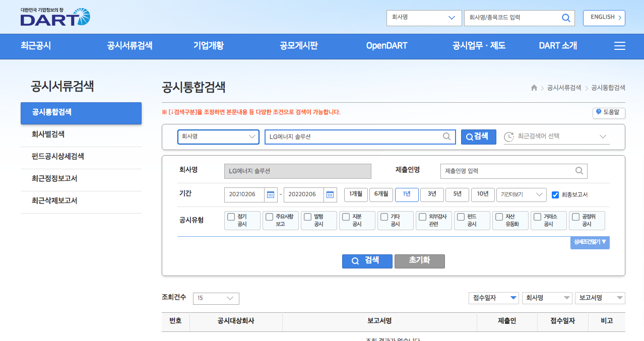Click start date field 20210206

pos(244,194)
